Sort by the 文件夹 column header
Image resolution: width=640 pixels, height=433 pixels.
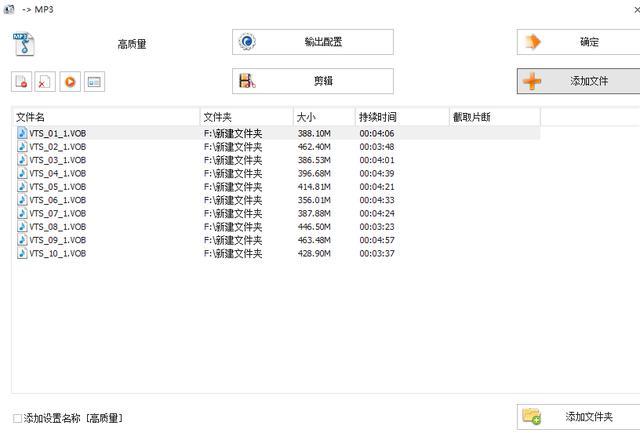(x=247, y=117)
